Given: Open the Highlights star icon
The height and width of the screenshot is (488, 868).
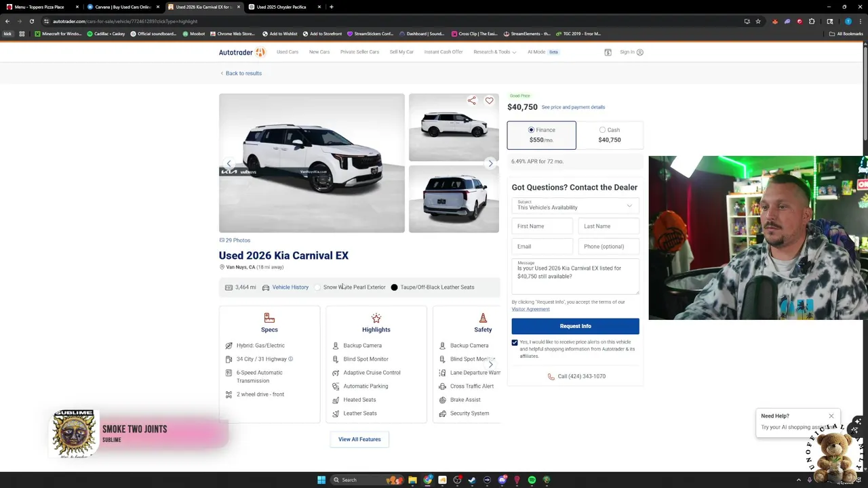Looking at the screenshot, I should [x=376, y=318].
